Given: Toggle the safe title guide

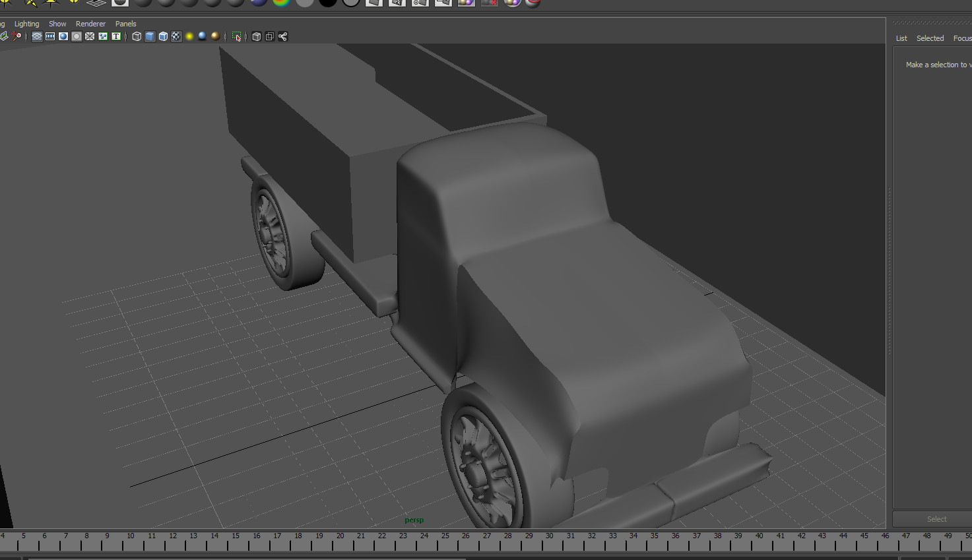Looking at the screenshot, I should click(x=116, y=36).
